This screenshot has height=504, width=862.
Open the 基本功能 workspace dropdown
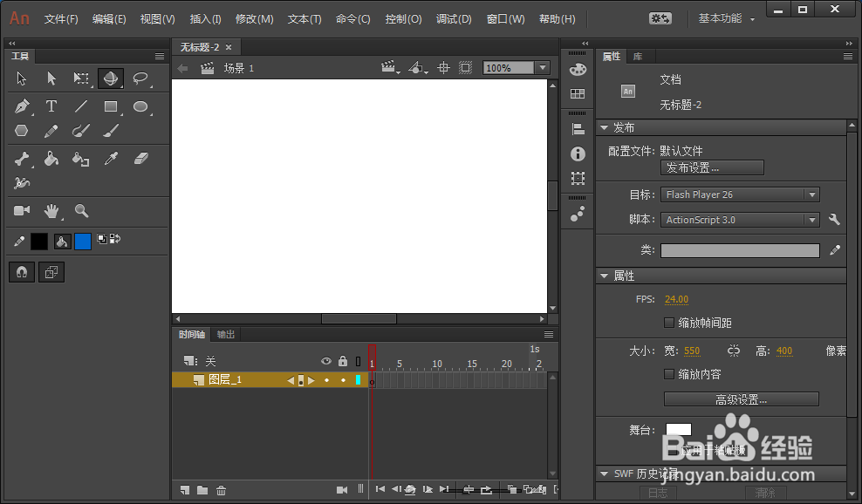tap(726, 18)
